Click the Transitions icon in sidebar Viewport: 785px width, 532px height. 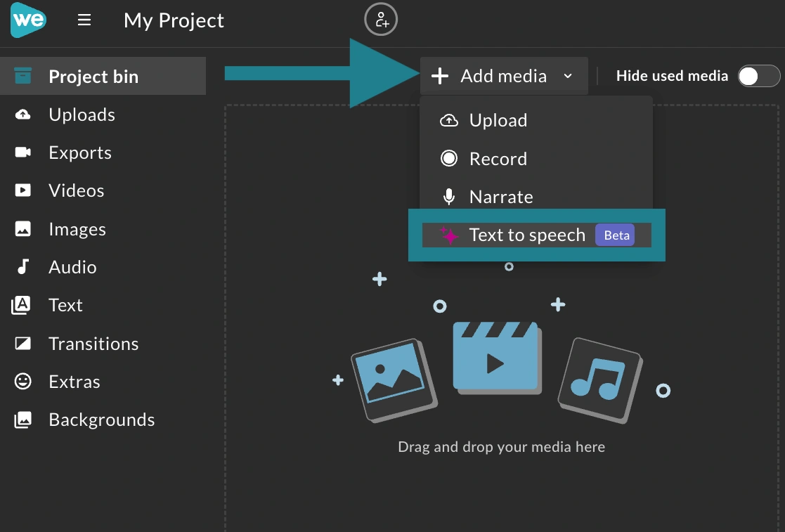[x=23, y=344]
